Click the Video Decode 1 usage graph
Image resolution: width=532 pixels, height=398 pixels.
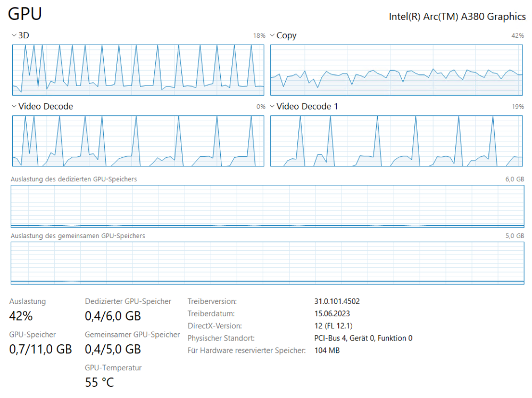[x=396, y=141]
